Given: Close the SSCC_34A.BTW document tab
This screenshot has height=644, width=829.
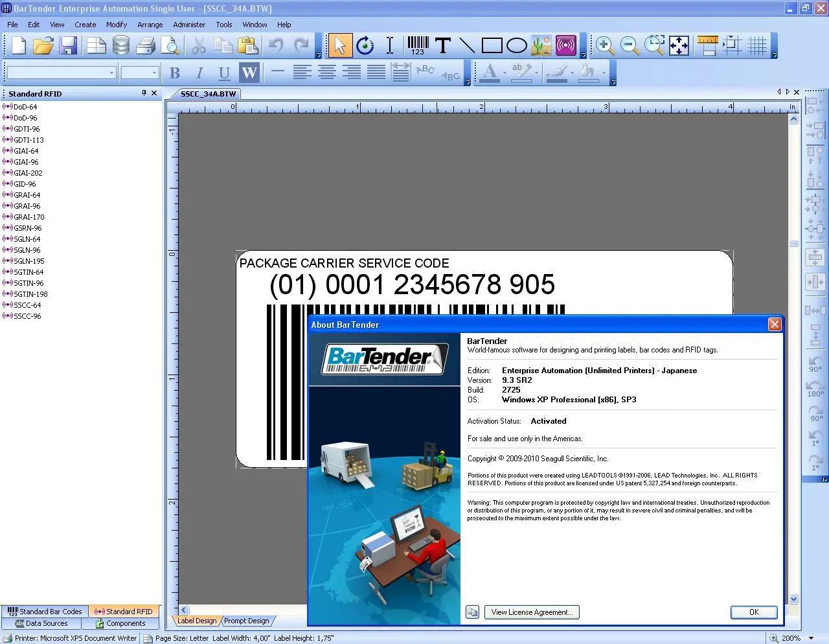Looking at the screenshot, I should [x=797, y=93].
